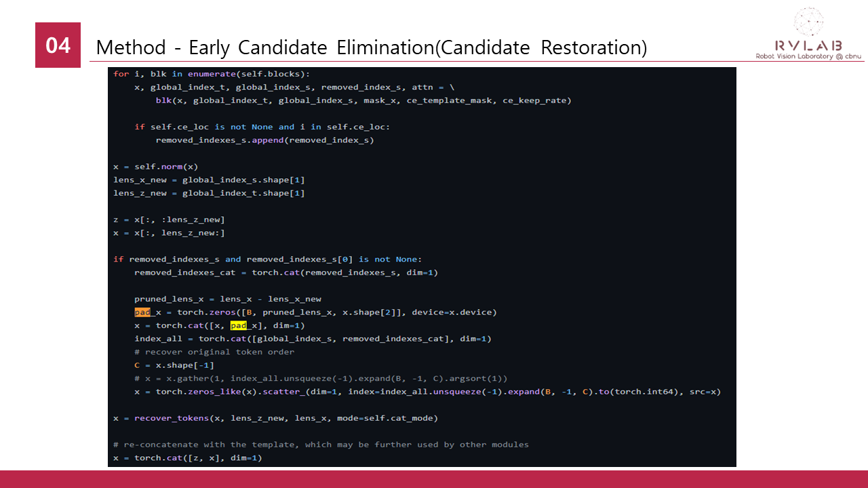Click the orange-highlighted 'pad' in 'pad_x = torch.zeros'
The width and height of the screenshot is (868, 488).
point(142,312)
